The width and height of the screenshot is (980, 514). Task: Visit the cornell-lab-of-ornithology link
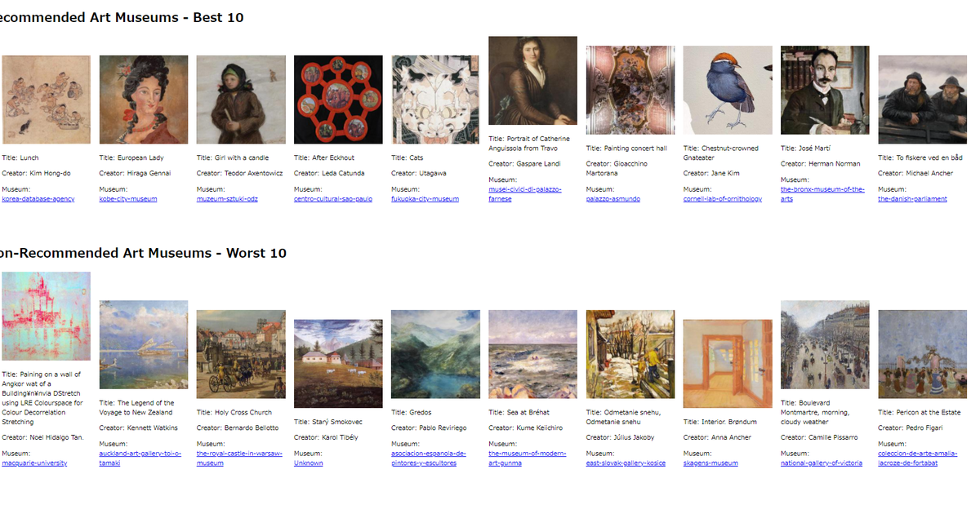(x=723, y=199)
